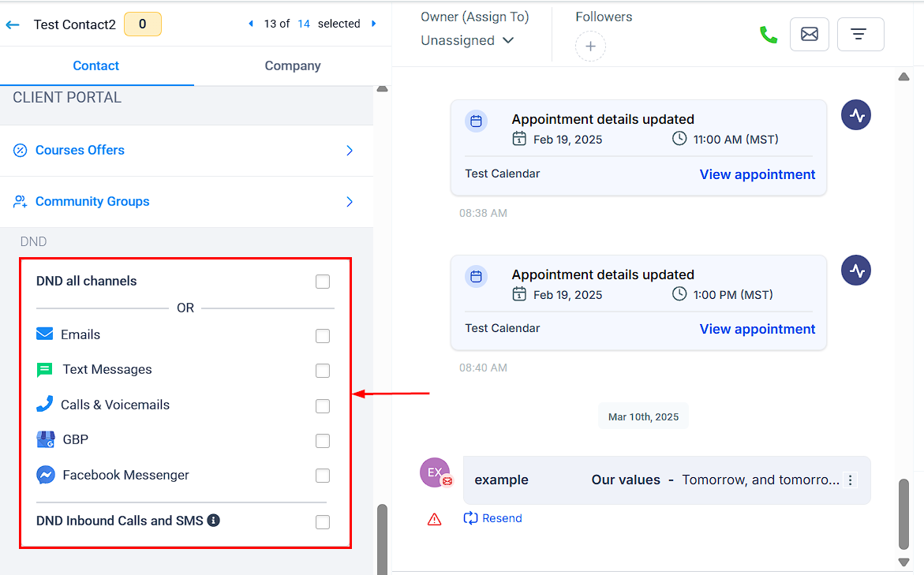Click the left panel scrollbar thumb
The image size is (924, 575).
(383, 539)
